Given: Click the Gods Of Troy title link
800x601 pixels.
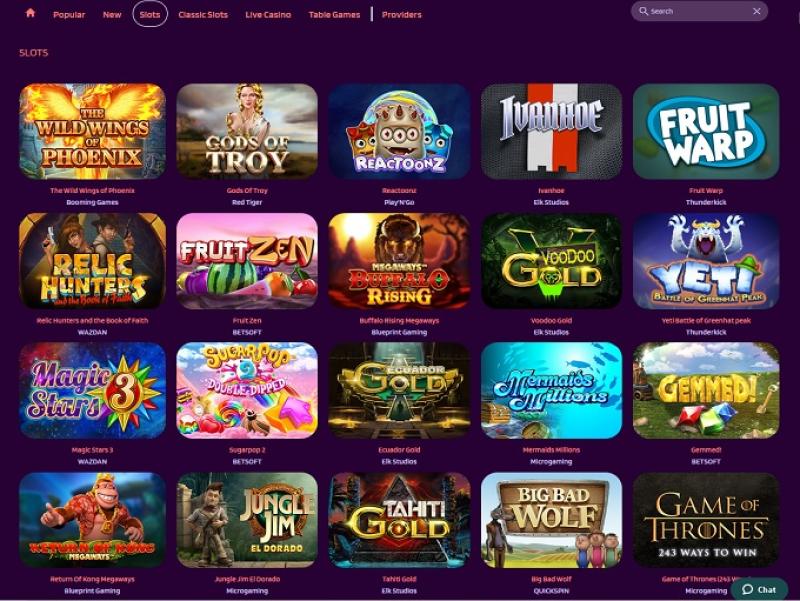Looking at the screenshot, I should coord(247,190).
